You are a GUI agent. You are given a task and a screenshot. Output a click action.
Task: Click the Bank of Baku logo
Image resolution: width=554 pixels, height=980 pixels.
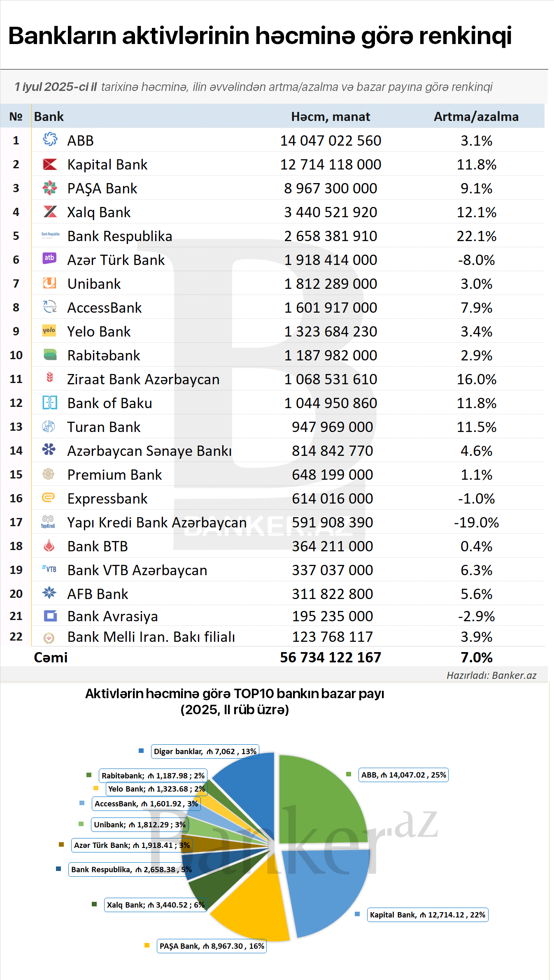point(50,402)
